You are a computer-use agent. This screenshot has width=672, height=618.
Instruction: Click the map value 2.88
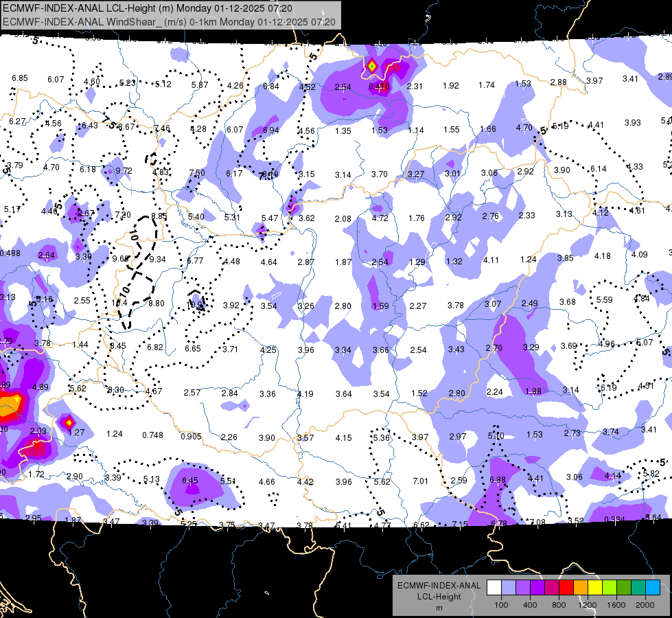tap(559, 82)
